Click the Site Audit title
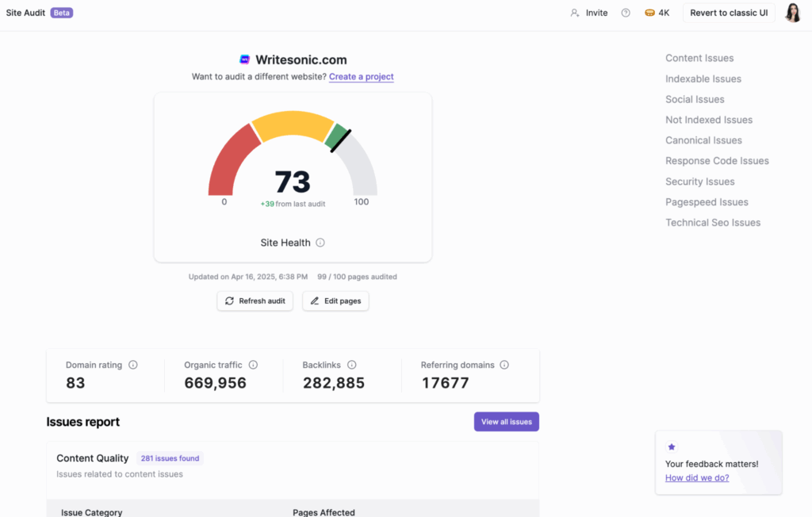The image size is (812, 517). (25, 13)
